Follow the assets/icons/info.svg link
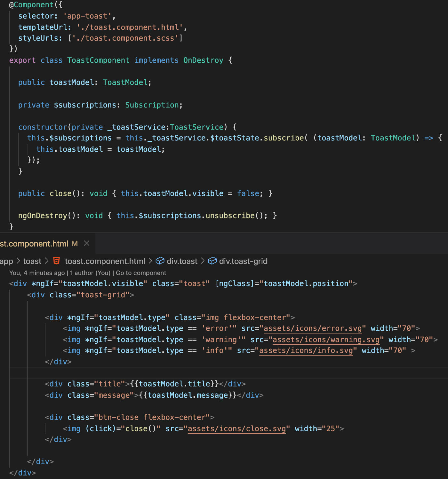This screenshot has width=448, height=479. (x=306, y=350)
